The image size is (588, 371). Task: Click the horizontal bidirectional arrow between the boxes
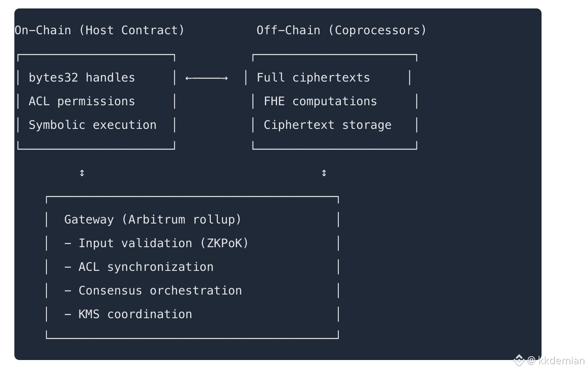[207, 78]
